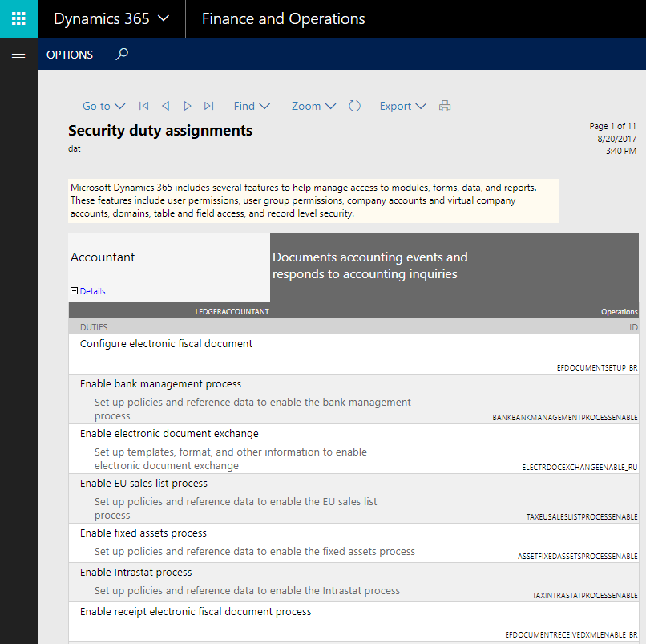Expand the hamburger navigation menu

18,54
